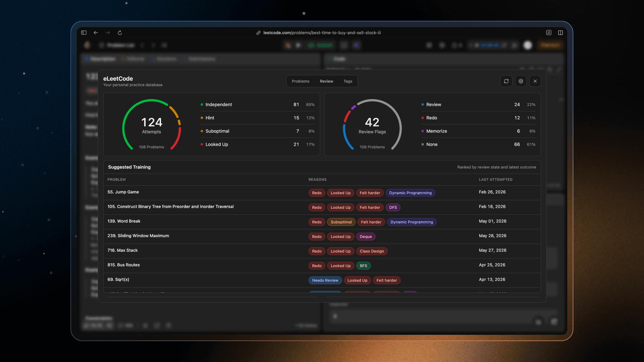Switch to the Tags tab

(x=348, y=81)
